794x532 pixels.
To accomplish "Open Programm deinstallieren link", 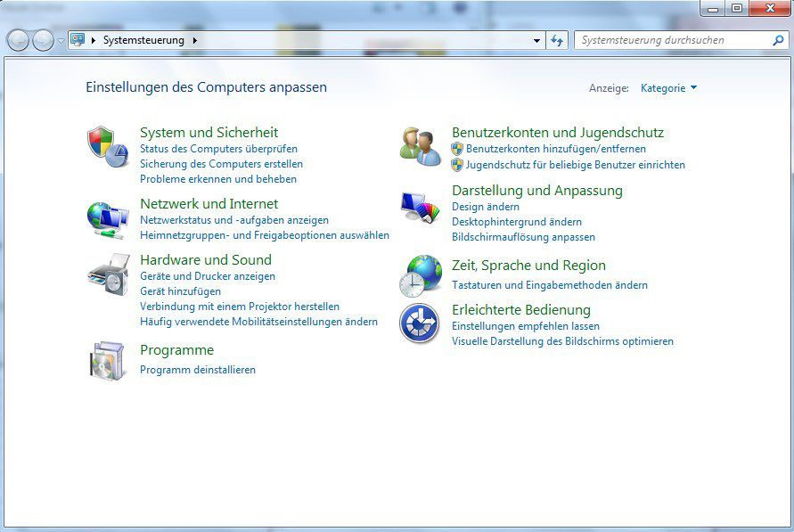I will (x=198, y=370).
